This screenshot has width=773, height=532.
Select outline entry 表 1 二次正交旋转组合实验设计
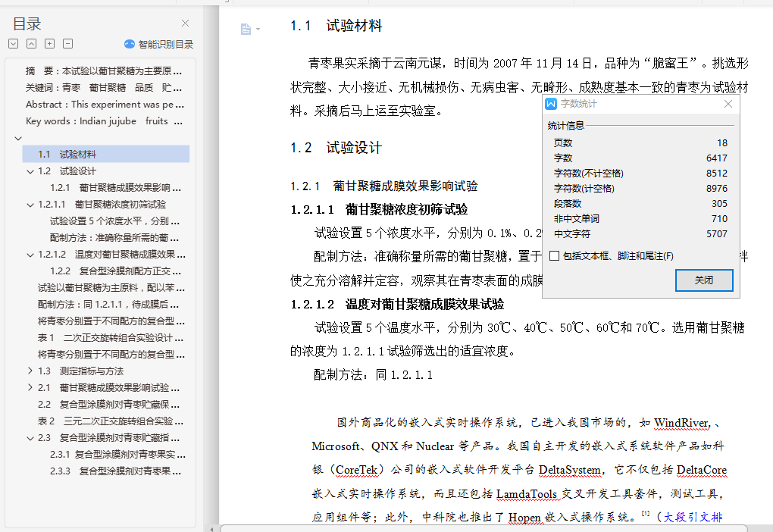pyautogui.click(x=111, y=338)
